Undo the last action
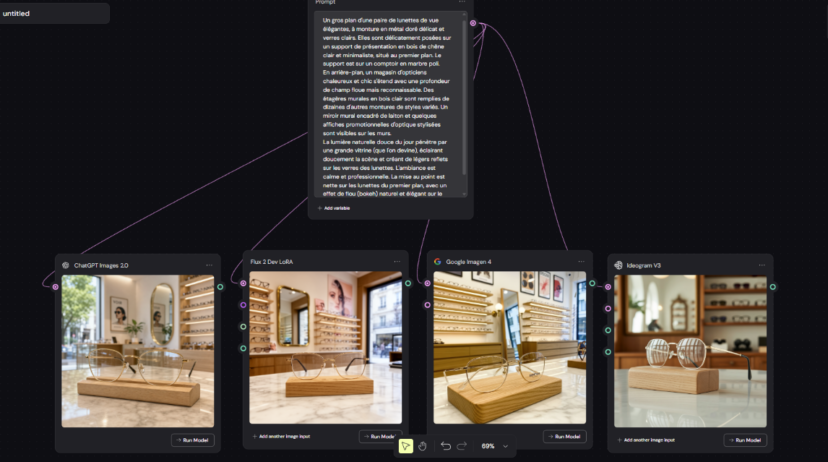This screenshot has height=462, width=828. [446, 446]
